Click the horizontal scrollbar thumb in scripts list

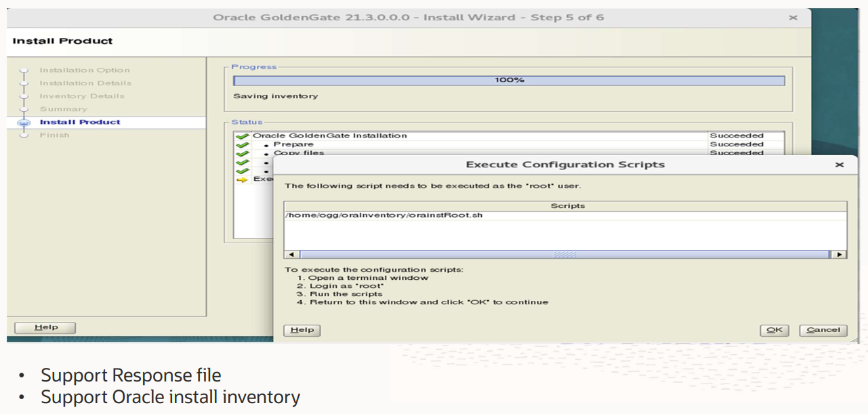[564, 255]
